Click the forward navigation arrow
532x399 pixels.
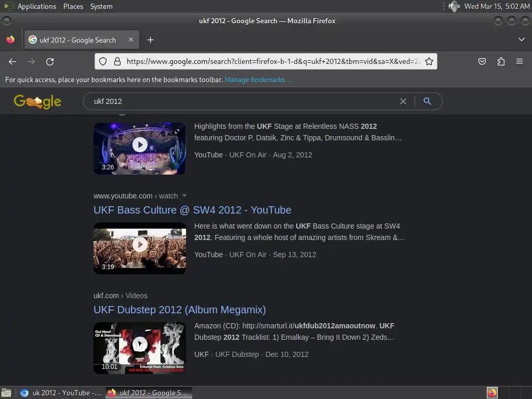(31, 61)
